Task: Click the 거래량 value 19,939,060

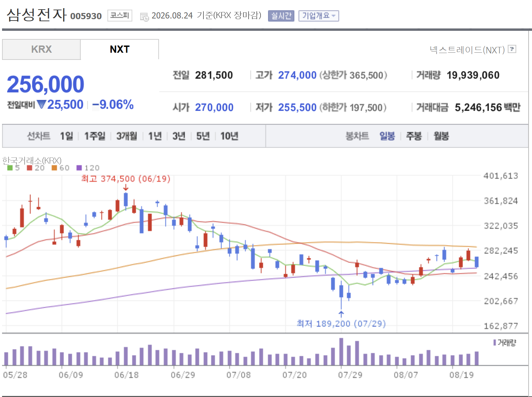Action: click(473, 75)
